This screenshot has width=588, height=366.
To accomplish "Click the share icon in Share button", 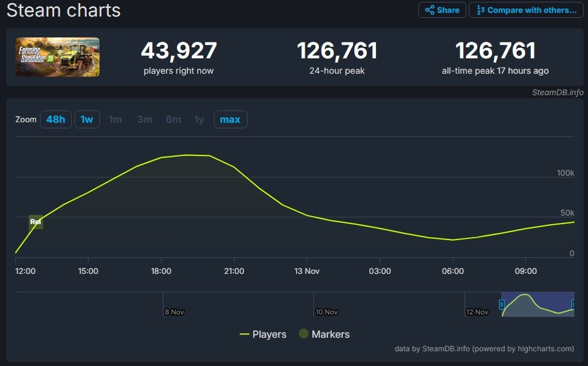I will 429,10.
